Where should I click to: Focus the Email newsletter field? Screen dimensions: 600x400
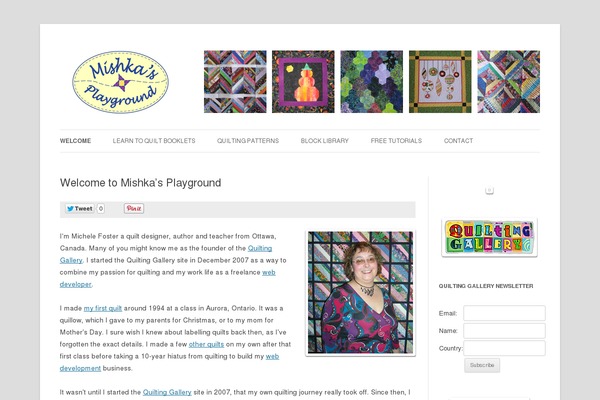pyautogui.click(x=504, y=313)
